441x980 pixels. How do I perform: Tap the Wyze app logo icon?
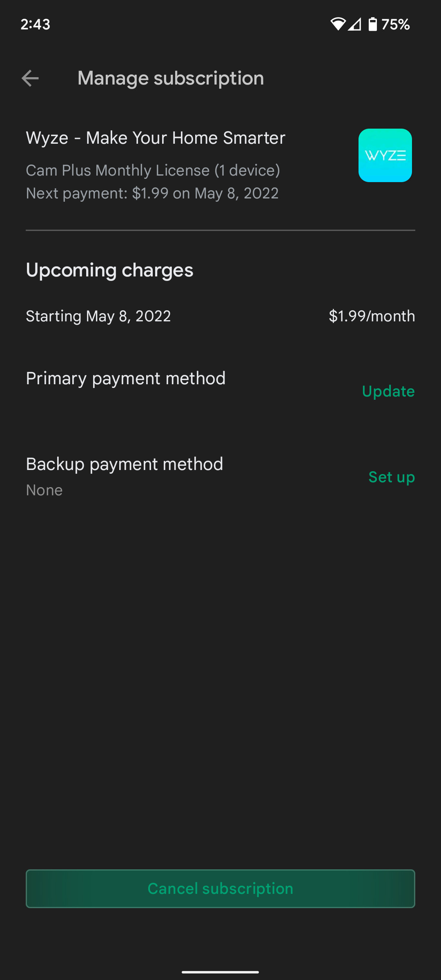[385, 155]
